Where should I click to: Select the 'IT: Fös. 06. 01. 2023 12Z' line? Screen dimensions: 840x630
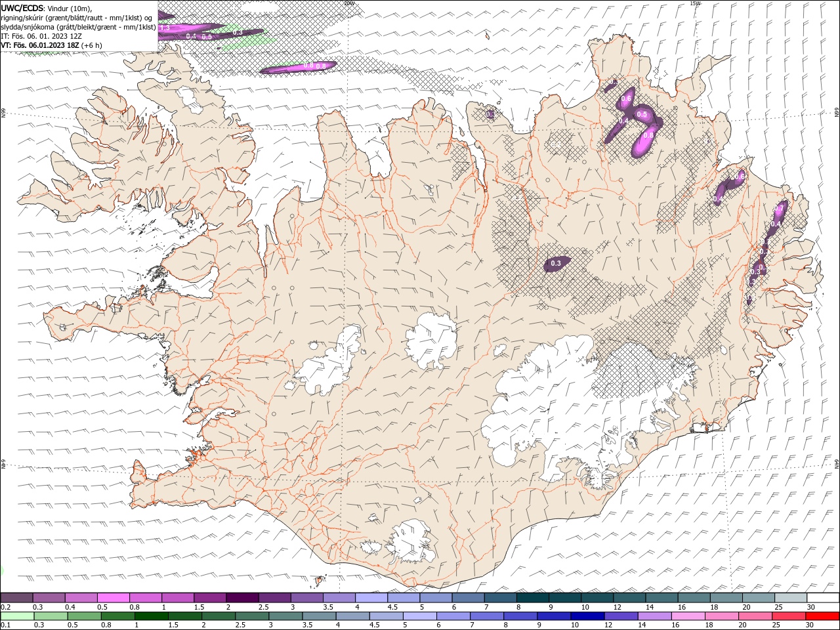41,36
